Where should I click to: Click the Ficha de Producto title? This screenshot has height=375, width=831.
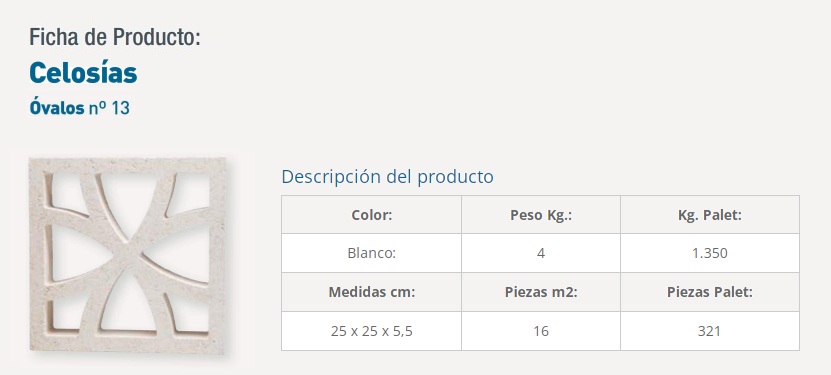[115, 37]
